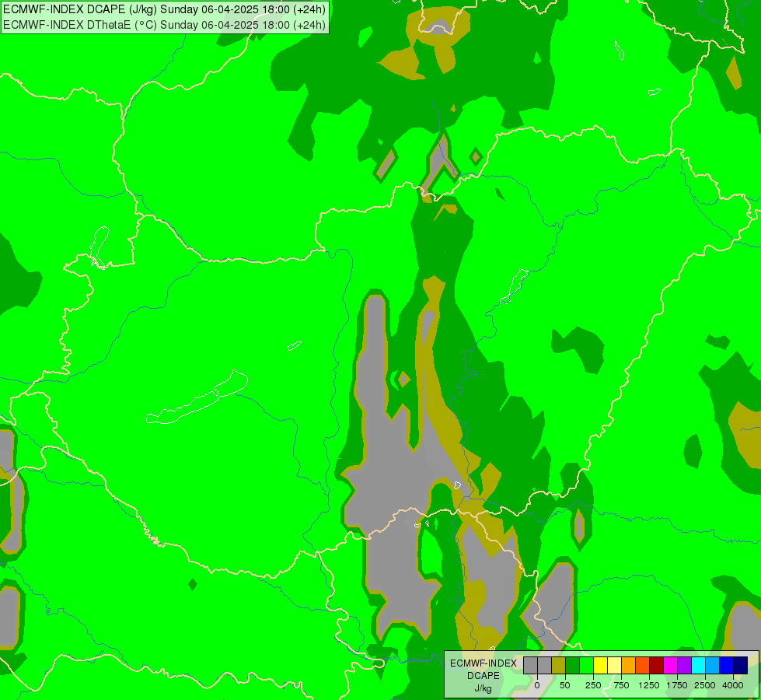
Task: Click the dark red legend swatch
Action: click(x=656, y=666)
